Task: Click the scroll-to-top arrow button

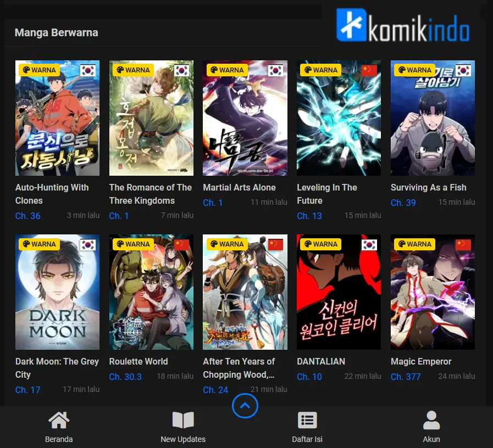Action: (x=245, y=406)
